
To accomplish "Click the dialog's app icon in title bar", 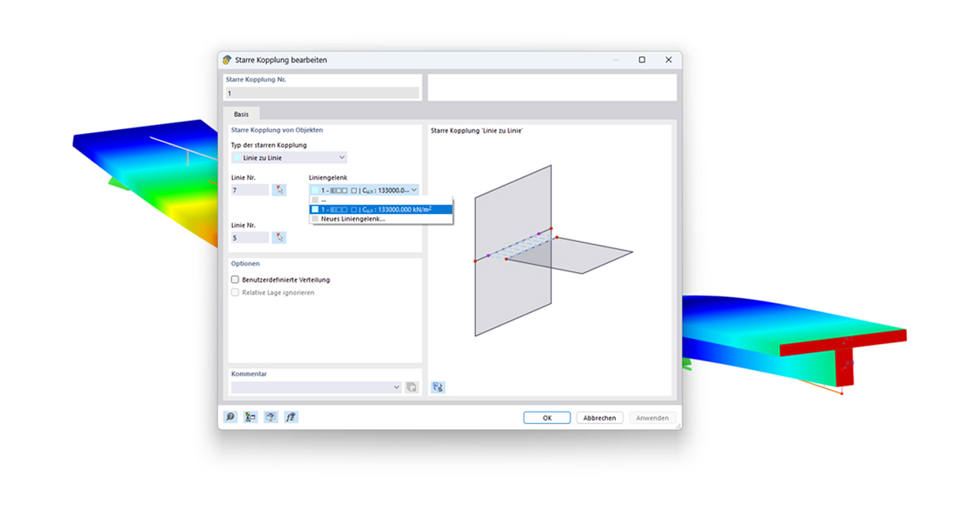I will (226, 60).
